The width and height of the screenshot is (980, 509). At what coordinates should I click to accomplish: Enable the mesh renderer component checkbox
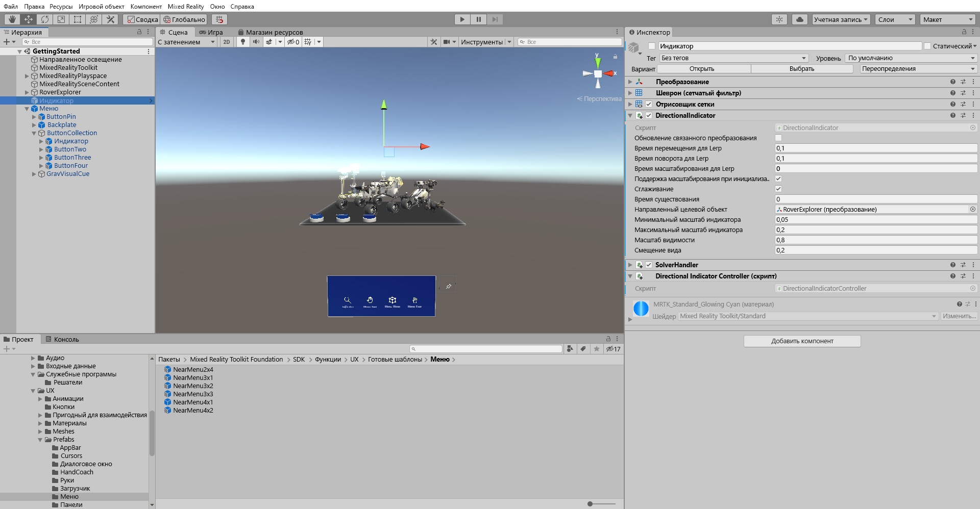click(x=649, y=104)
